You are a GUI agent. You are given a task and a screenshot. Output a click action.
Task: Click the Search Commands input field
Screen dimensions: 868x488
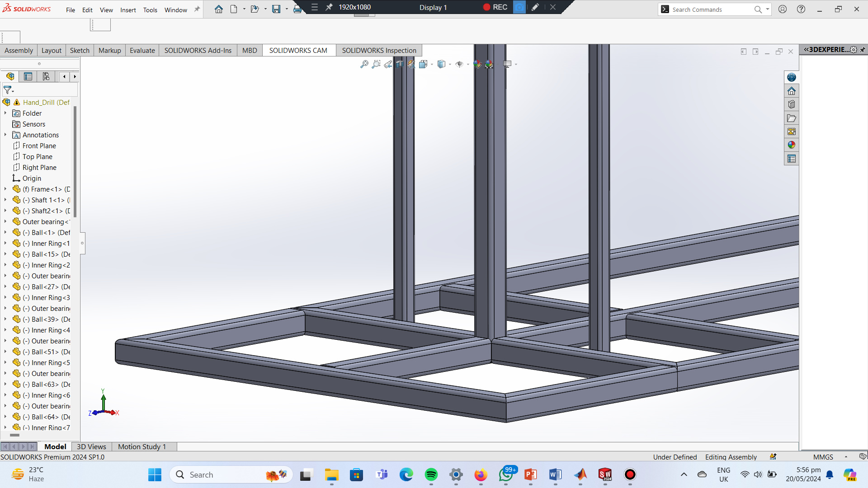coord(710,9)
